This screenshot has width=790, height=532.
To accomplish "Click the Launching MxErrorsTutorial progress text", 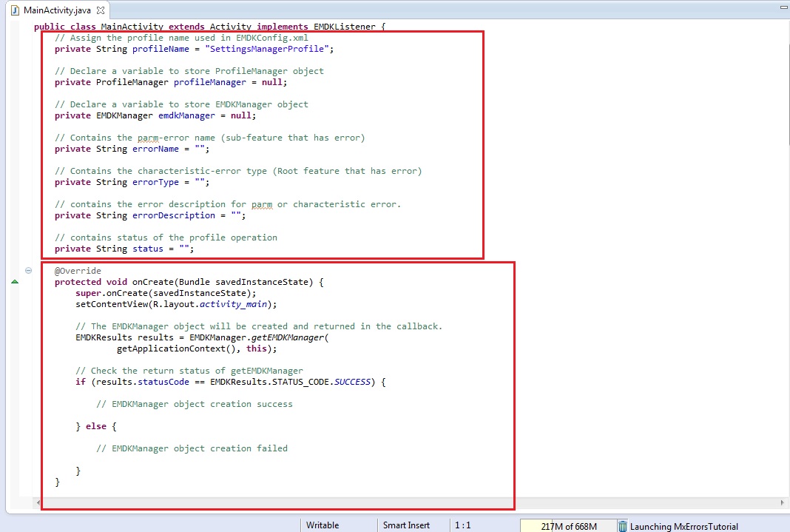I will point(683,526).
